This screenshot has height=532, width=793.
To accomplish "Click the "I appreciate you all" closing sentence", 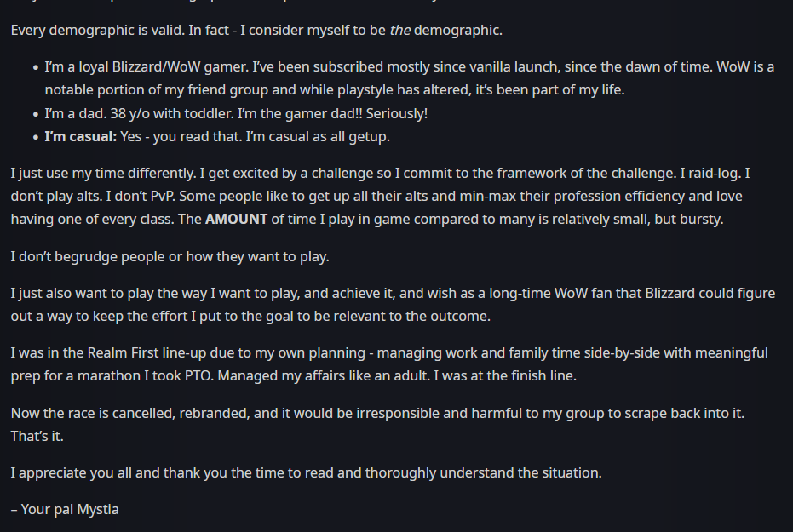I will click(306, 472).
